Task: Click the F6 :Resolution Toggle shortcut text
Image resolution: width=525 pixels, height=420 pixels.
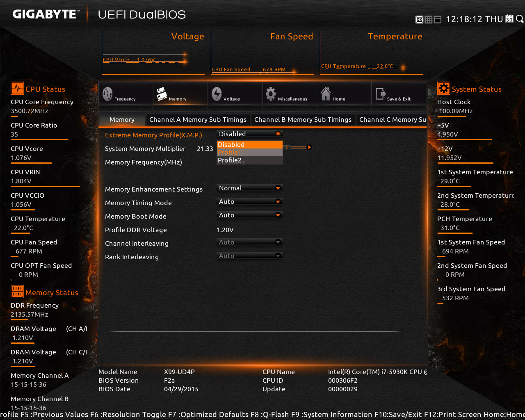Action: 128,414
